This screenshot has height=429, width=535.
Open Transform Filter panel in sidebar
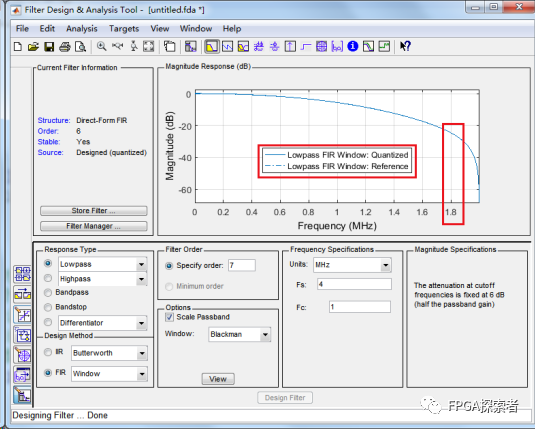tap(23, 294)
